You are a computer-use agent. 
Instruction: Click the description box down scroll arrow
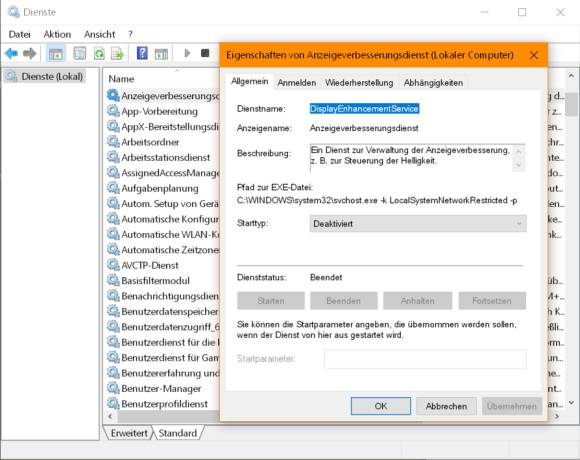pyautogui.click(x=519, y=165)
